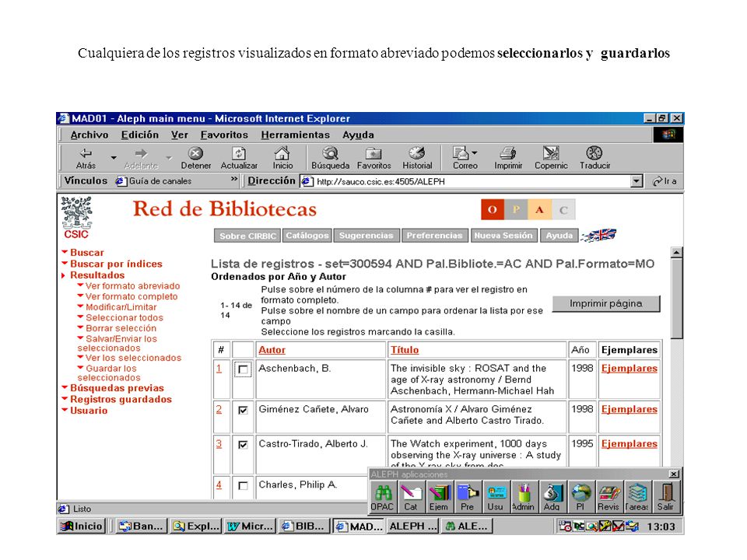747x560 pixels.
Task: Click the orange A OPAC color tile
Action: click(539, 209)
